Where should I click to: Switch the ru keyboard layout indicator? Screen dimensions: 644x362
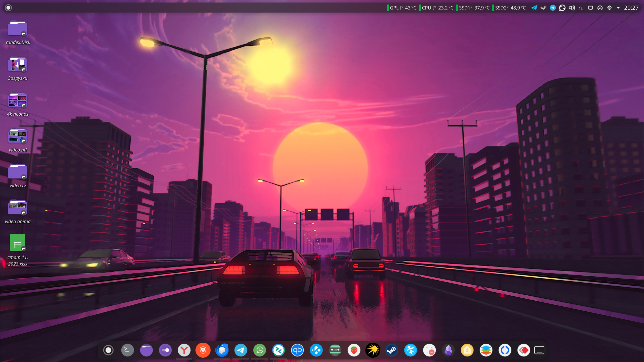[x=581, y=8]
